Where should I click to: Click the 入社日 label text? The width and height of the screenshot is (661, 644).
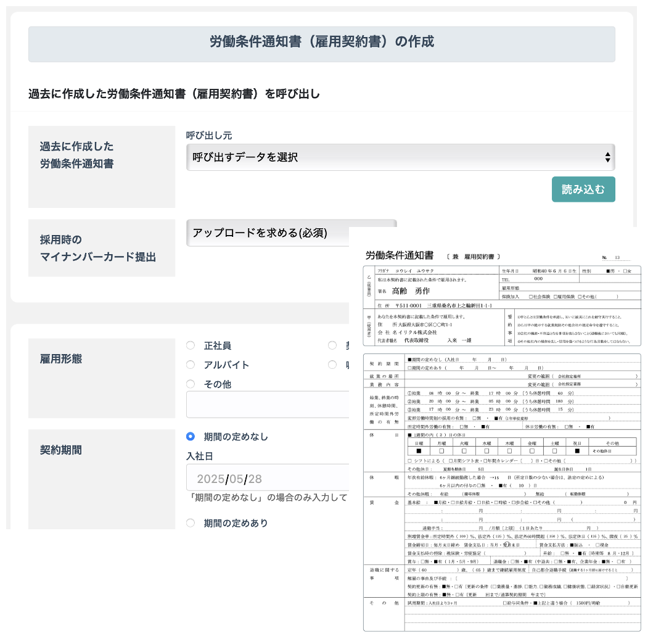point(200,456)
